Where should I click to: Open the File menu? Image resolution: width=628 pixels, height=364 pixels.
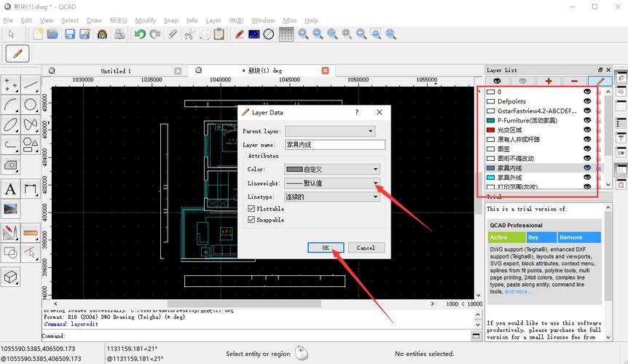click(x=8, y=20)
